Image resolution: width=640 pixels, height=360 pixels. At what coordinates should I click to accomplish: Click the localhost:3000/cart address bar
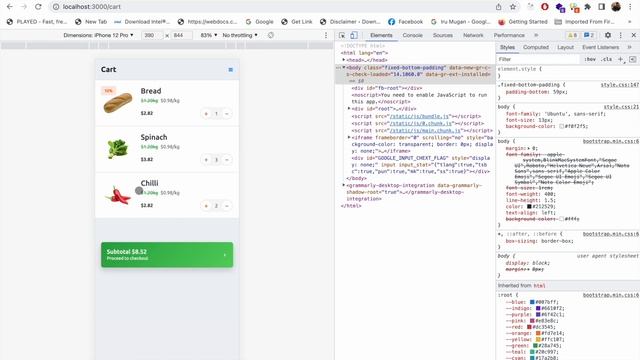269,7
